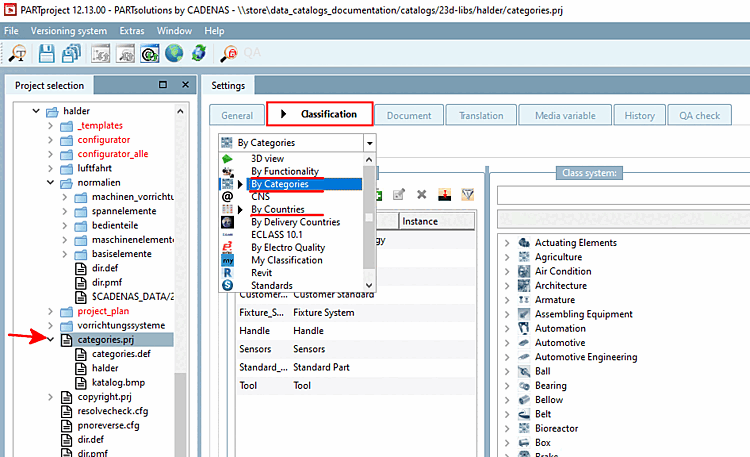Click the text search magnifier toolbar icon
The height and width of the screenshot is (457, 750).
[x=17, y=54]
